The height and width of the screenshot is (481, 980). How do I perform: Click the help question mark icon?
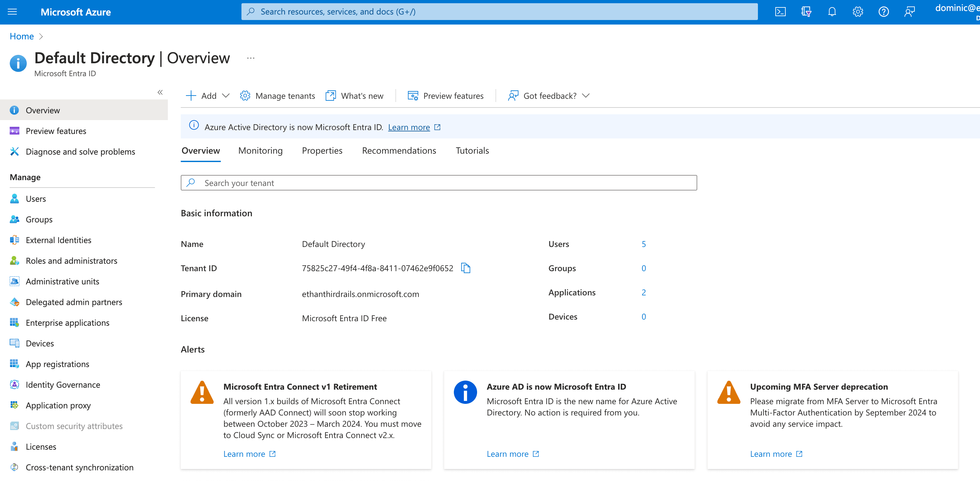pos(883,12)
